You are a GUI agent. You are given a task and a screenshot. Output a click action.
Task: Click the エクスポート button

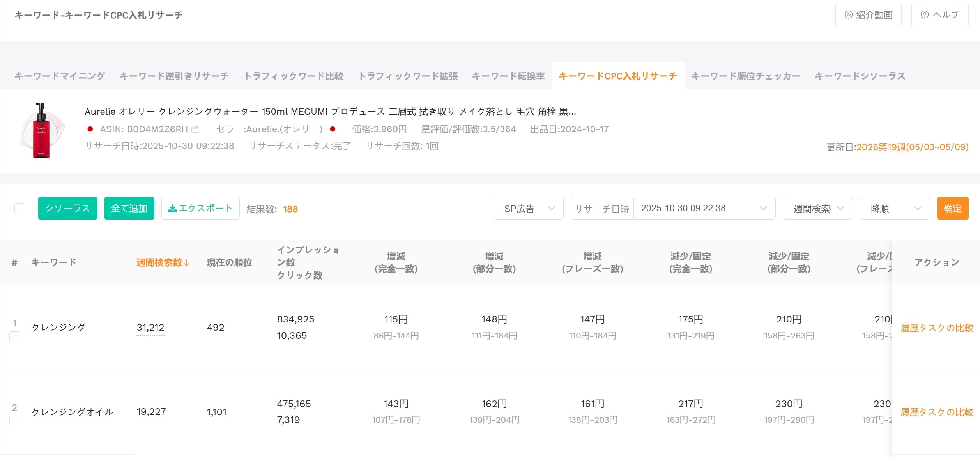coord(200,208)
